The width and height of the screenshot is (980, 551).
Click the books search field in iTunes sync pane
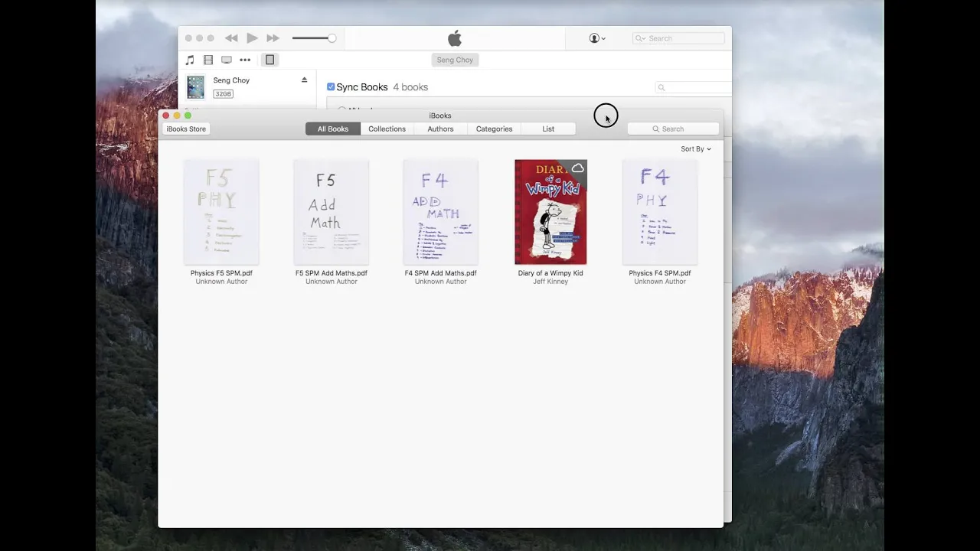click(694, 87)
